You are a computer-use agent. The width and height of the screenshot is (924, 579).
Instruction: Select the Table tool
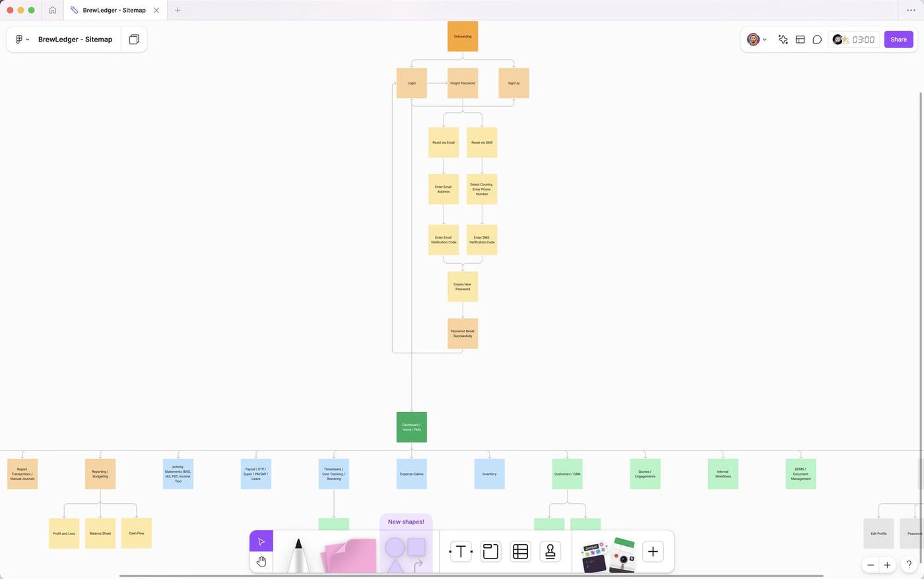point(520,551)
